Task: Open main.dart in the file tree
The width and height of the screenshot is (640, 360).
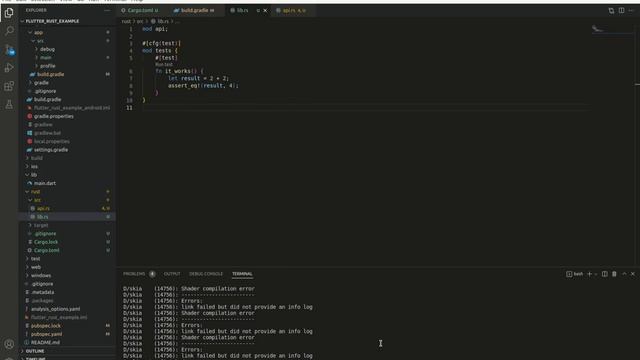Action: pos(45,183)
